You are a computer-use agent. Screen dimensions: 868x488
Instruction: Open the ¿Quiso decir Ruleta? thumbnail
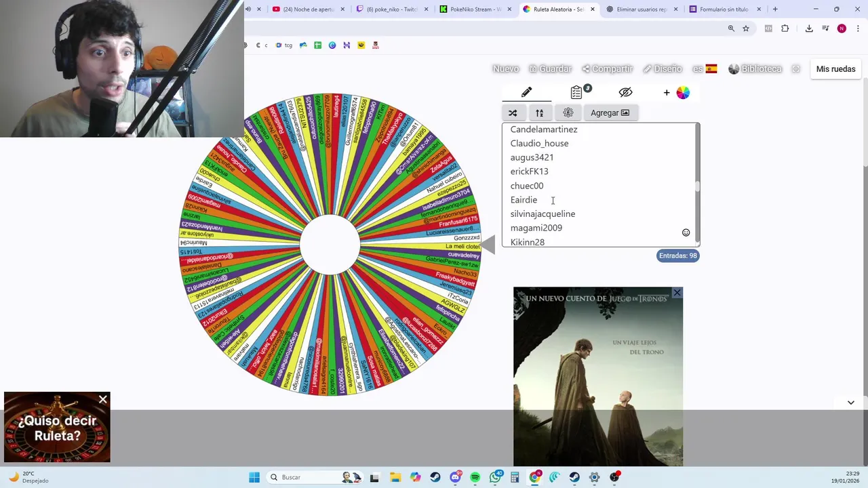point(57,428)
